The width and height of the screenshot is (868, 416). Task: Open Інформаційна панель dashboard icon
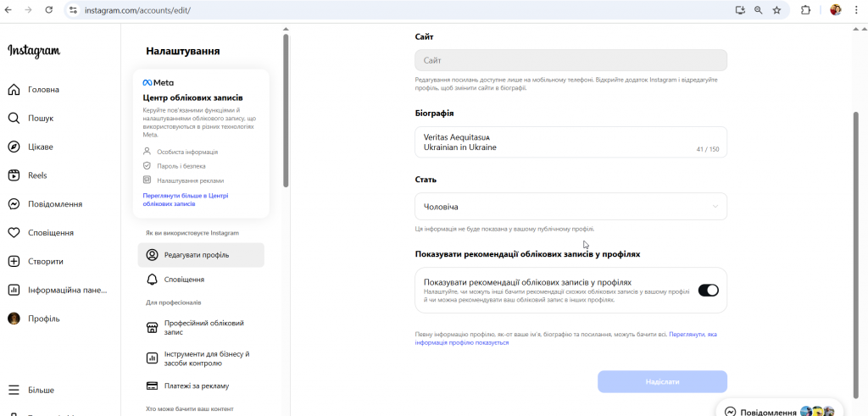pos(14,290)
